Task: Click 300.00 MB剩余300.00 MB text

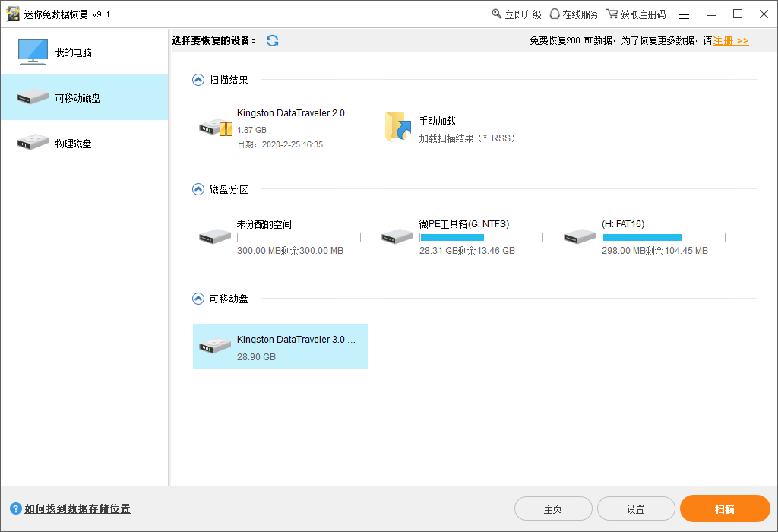Action: tap(289, 251)
